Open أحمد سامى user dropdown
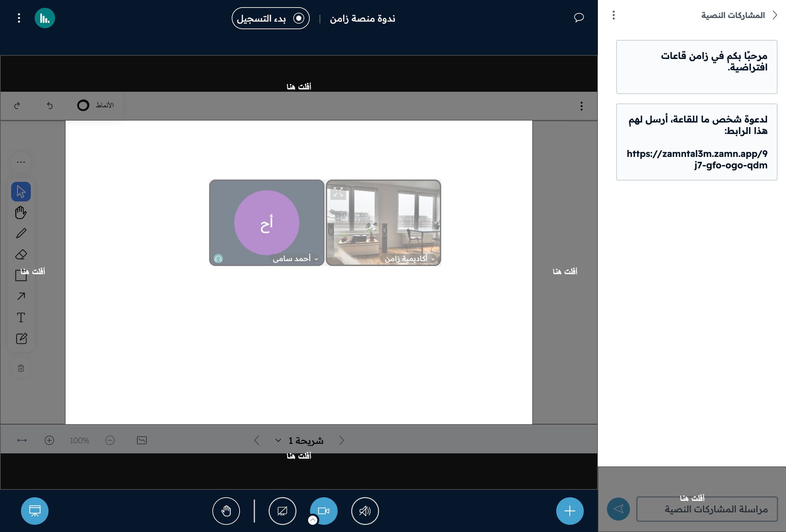The image size is (786, 532). tap(295, 258)
